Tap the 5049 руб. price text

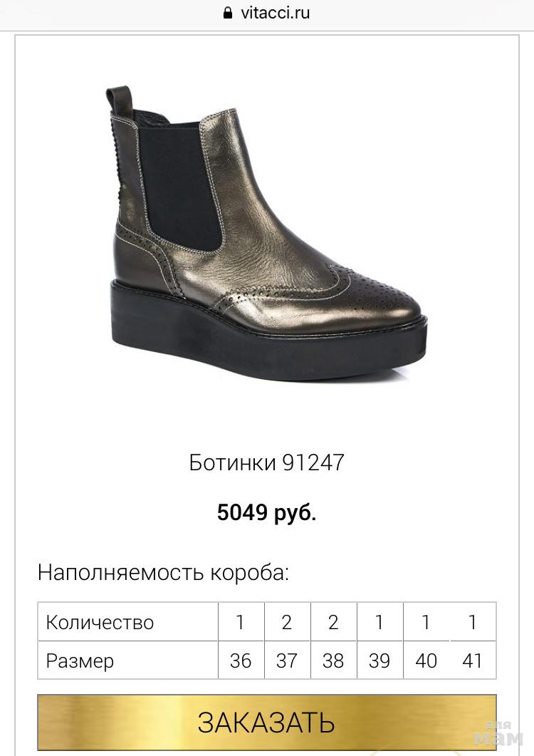point(266,512)
